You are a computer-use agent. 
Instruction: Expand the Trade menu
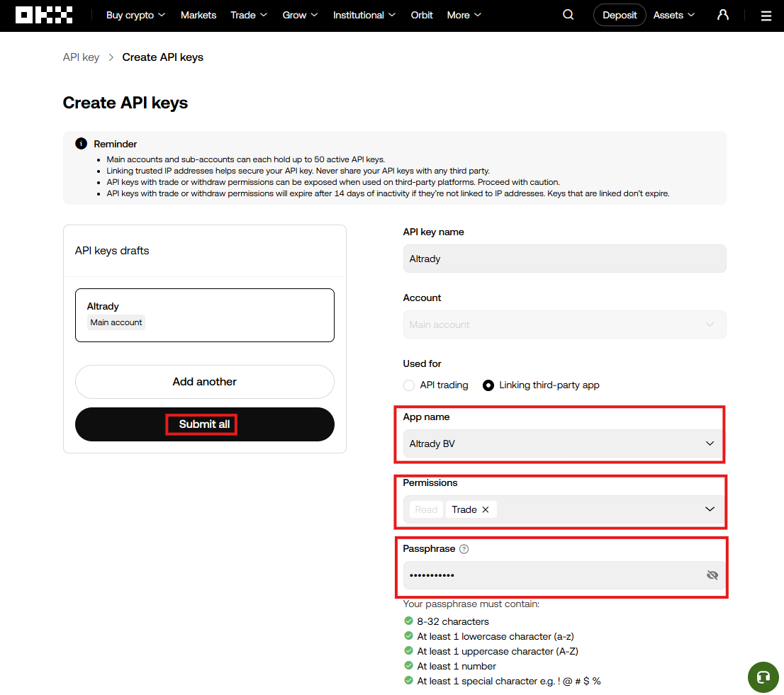click(x=249, y=15)
